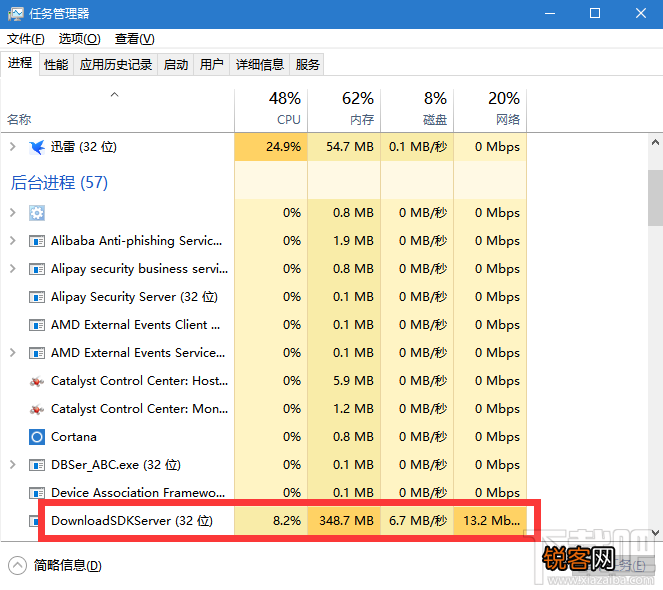Collapse to brief view with 简略信息 arrow icon
This screenshot has width=663, height=590.
point(17,565)
